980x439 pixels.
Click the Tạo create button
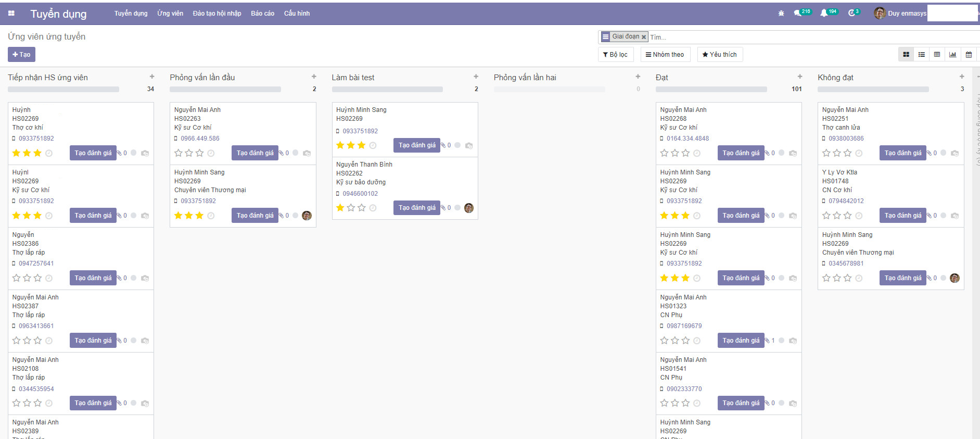[x=21, y=55]
